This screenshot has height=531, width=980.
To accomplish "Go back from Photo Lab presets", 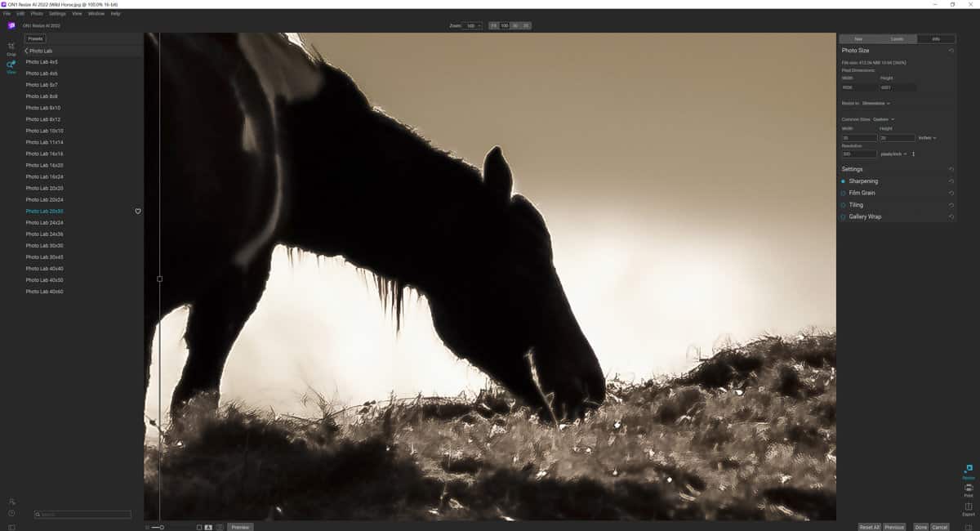I will pos(26,51).
